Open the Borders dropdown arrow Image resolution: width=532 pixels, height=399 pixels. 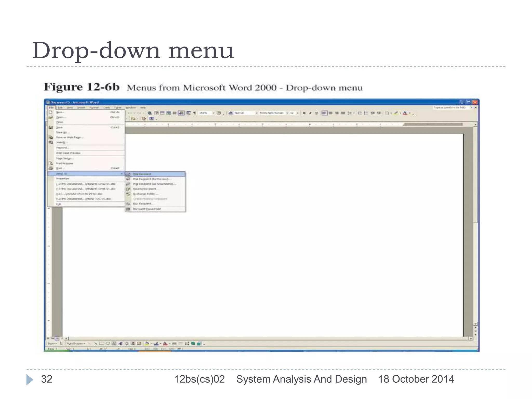[x=391, y=113]
